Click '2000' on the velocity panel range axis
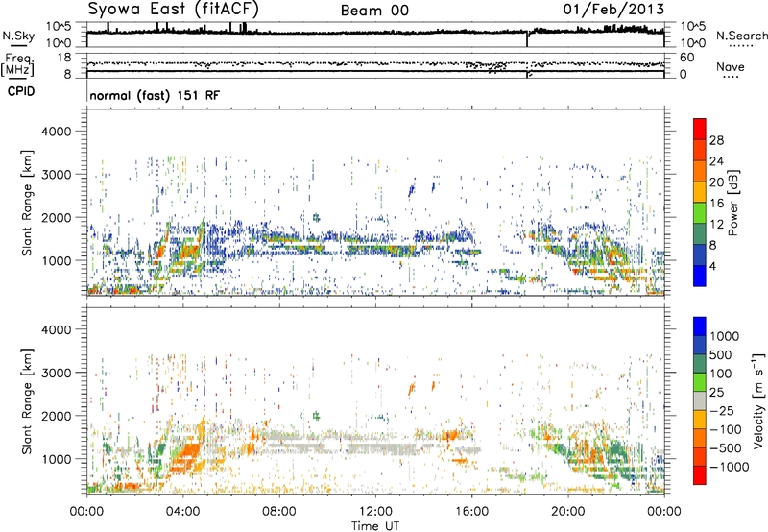This screenshot has height=532, width=768. 56,416
